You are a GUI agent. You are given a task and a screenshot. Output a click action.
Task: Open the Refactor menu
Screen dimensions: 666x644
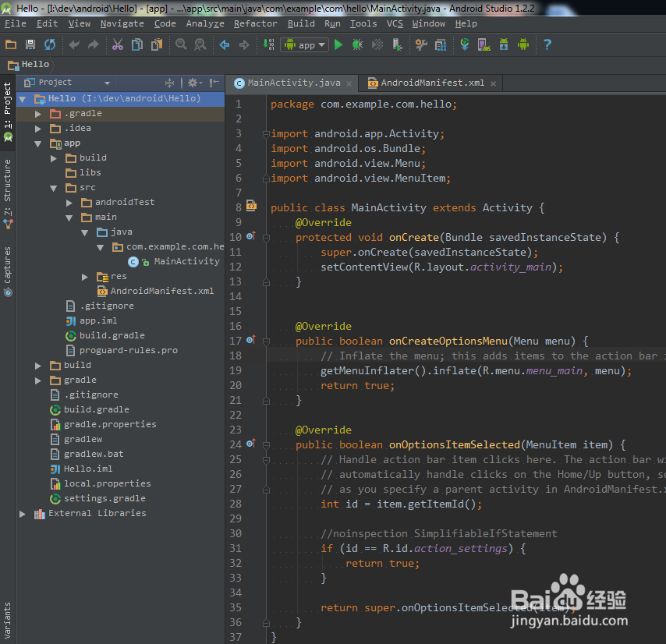(x=255, y=23)
